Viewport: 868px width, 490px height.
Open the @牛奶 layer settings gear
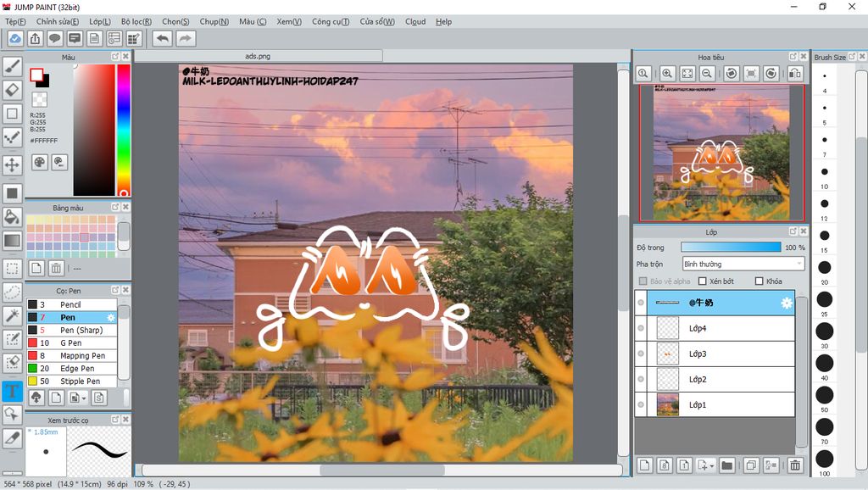[786, 303]
